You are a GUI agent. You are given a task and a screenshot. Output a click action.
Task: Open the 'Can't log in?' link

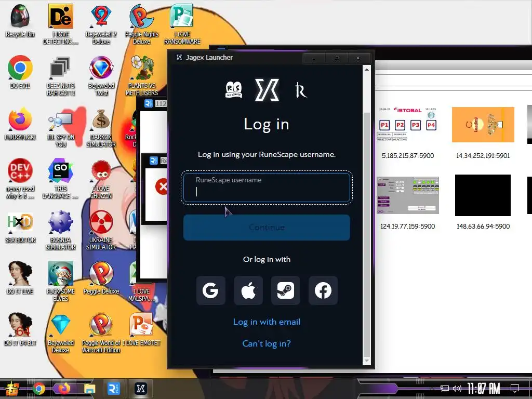(x=267, y=343)
